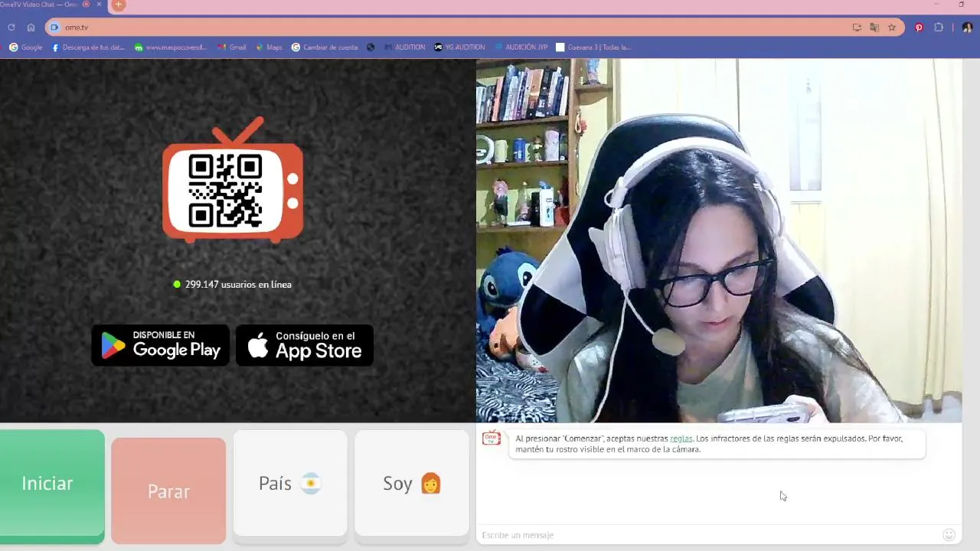
Task: Open a new browser tab
Action: [x=118, y=5]
